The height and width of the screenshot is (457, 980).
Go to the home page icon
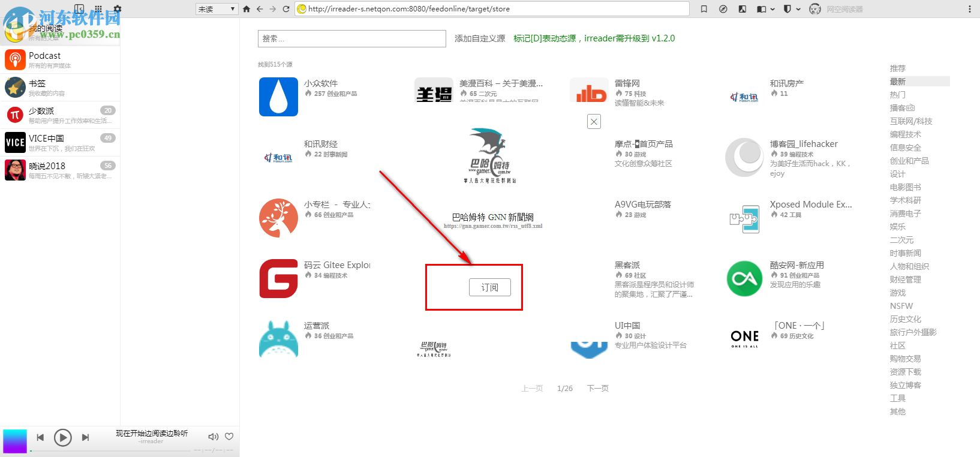246,9
